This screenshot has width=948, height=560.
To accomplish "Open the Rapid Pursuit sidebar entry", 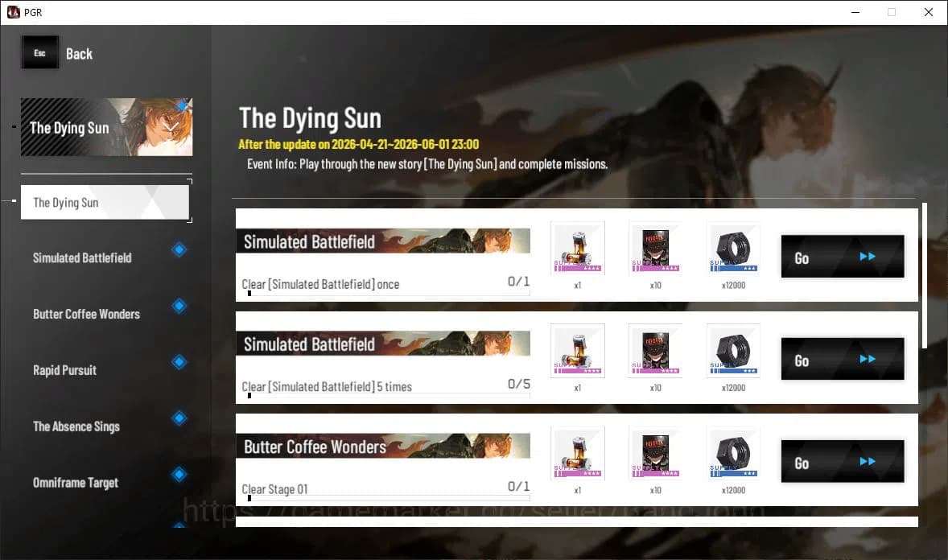I will [64, 371].
